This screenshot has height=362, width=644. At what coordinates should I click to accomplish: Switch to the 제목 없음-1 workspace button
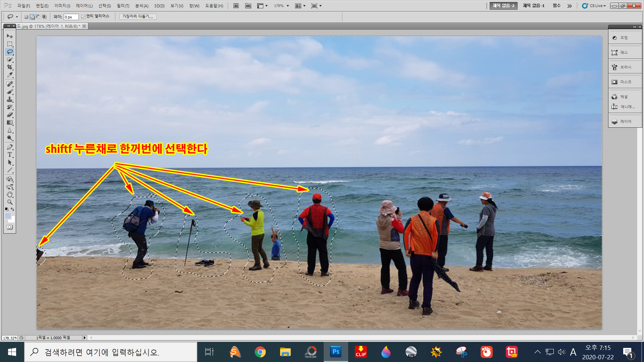pyautogui.click(x=533, y=6)
